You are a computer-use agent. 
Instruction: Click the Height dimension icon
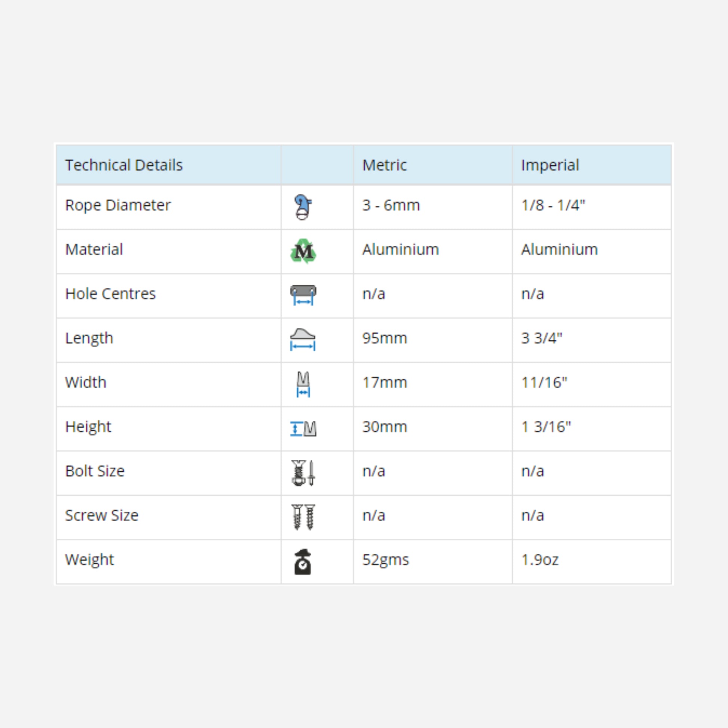303,428
